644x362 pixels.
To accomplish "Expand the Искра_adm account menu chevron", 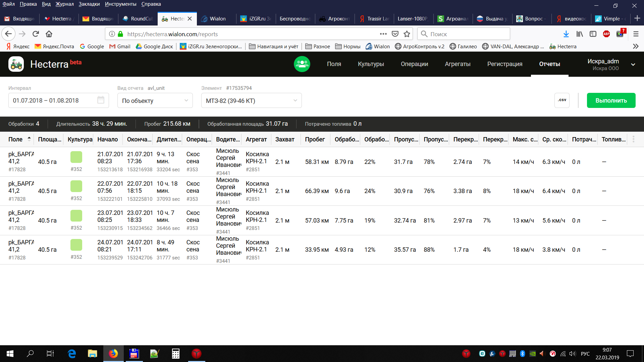I will coord(633,64).
